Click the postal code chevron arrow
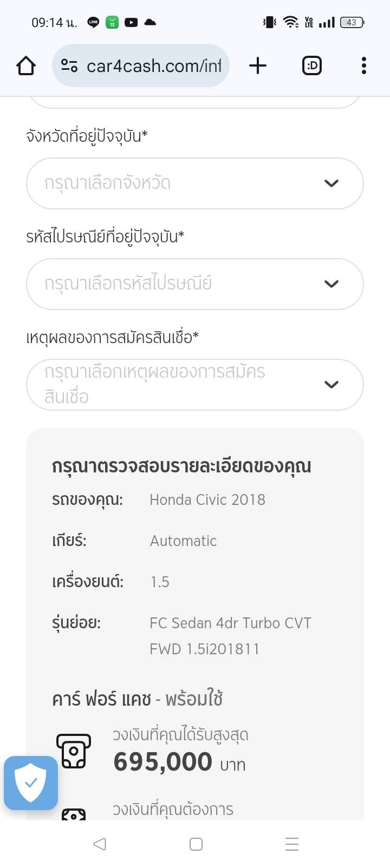The height and width of the screenshot is (868, 390). point(331,284)
